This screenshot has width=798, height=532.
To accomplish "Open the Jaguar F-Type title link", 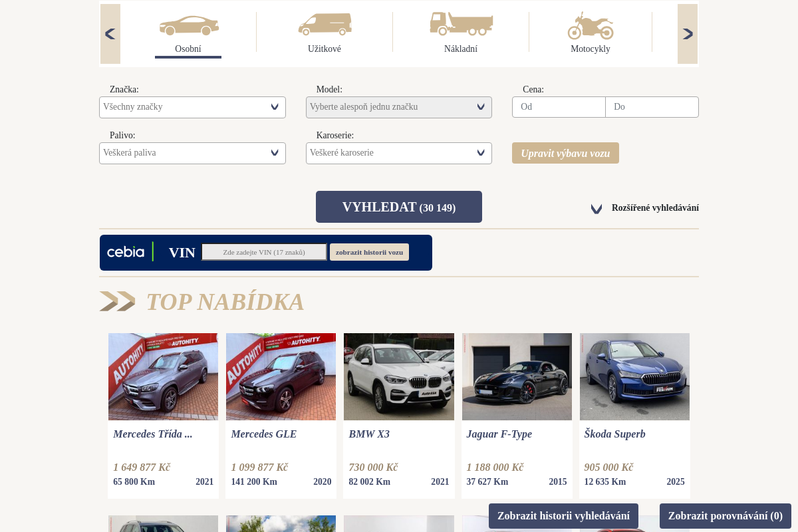I will (499, 434).
